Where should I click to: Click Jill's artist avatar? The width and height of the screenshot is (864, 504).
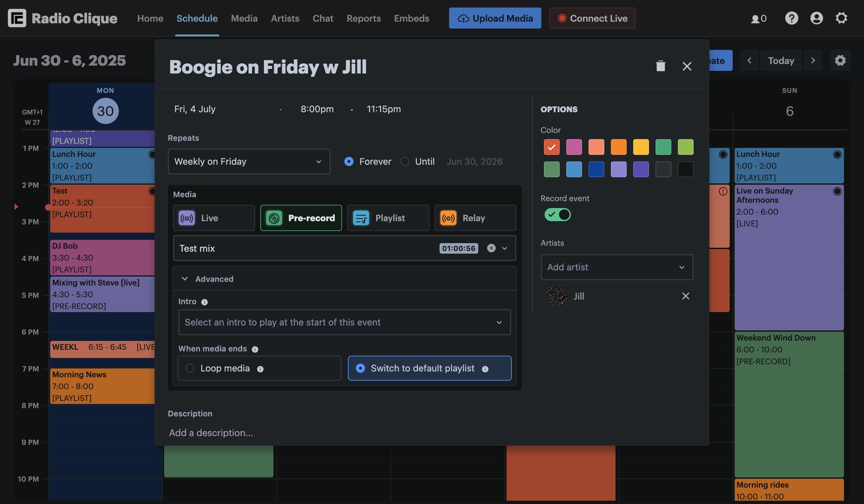[556, 296]
